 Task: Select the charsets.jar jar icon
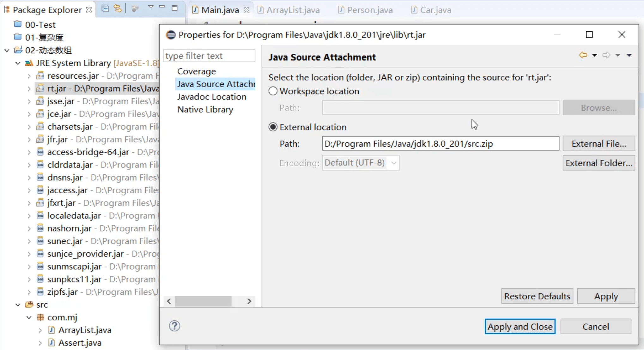pyautogui.click(x=40, y=126)
